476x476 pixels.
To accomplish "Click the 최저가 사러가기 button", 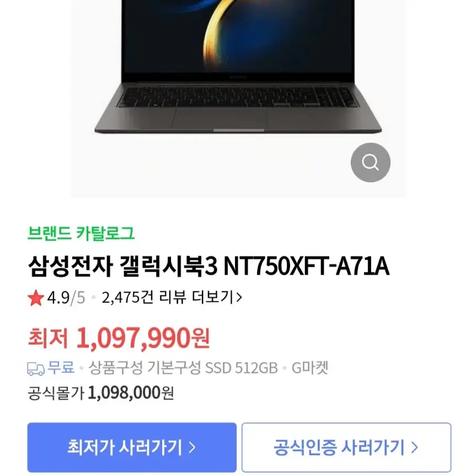I will (132, 447).
